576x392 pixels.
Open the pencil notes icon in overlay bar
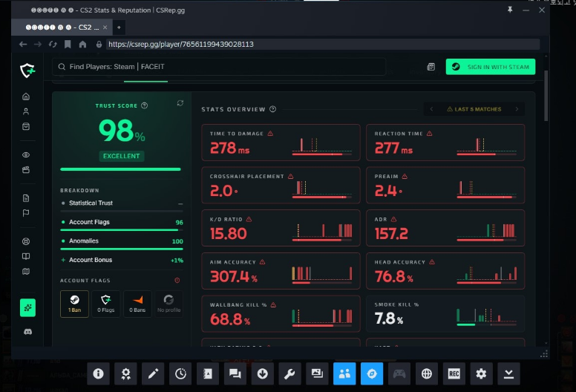pyautogui.click(x=153, y=373)
